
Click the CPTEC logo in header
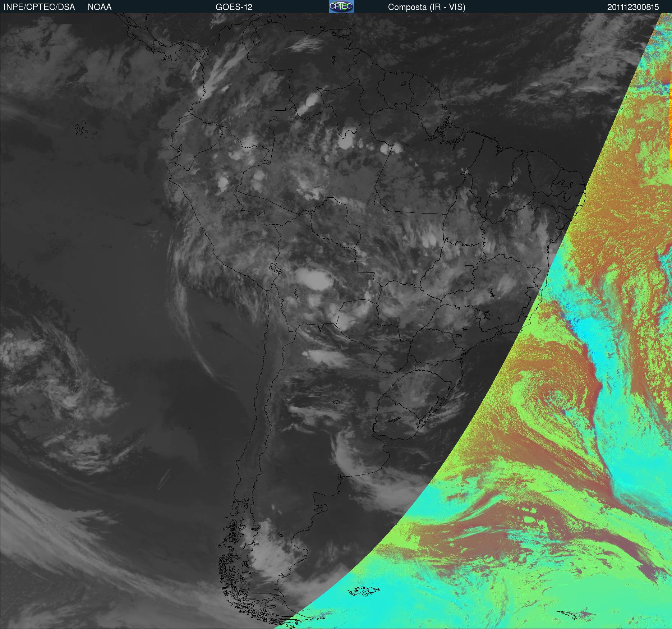pyautogui.click(x=341, y=6)
